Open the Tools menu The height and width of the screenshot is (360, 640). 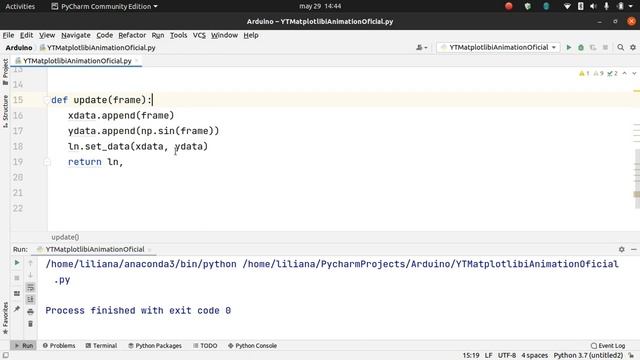178,35
